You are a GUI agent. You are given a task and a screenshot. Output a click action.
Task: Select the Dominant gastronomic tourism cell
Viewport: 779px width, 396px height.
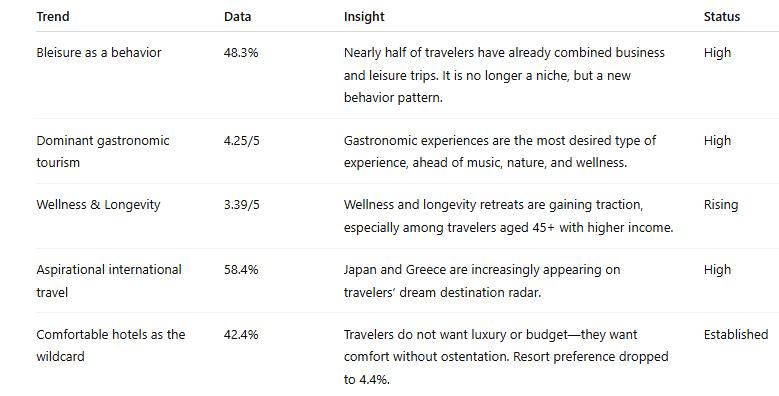[103, 152]
